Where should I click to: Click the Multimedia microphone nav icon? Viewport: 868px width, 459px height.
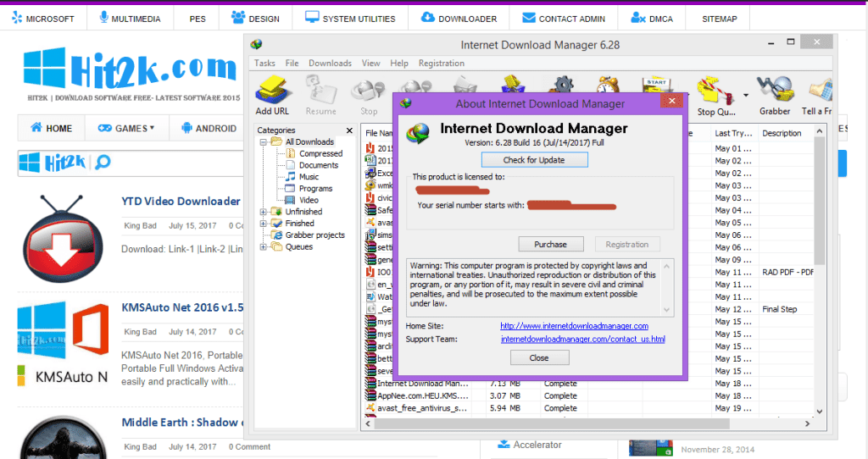103,17
